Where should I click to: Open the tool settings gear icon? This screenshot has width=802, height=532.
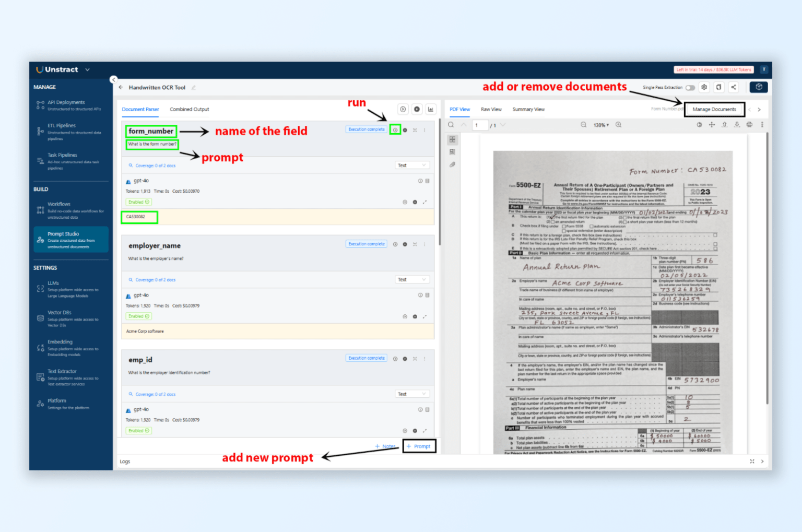coord(704,87)
